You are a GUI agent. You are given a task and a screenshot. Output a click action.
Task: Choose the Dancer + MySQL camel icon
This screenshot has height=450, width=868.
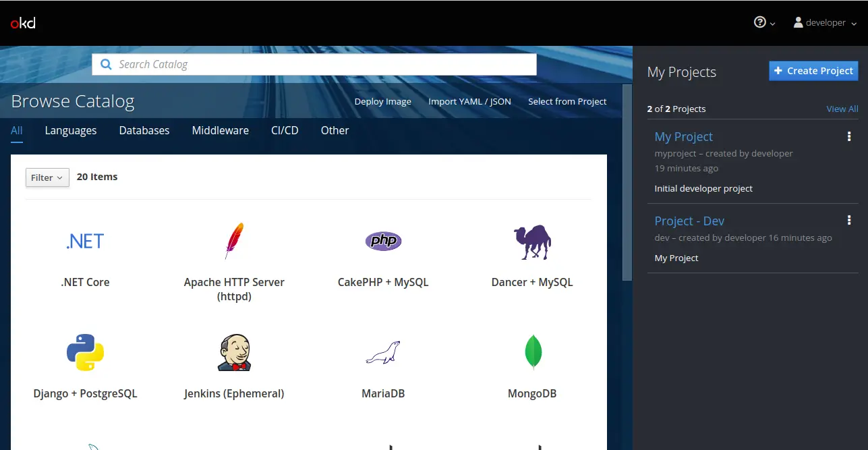532,242
